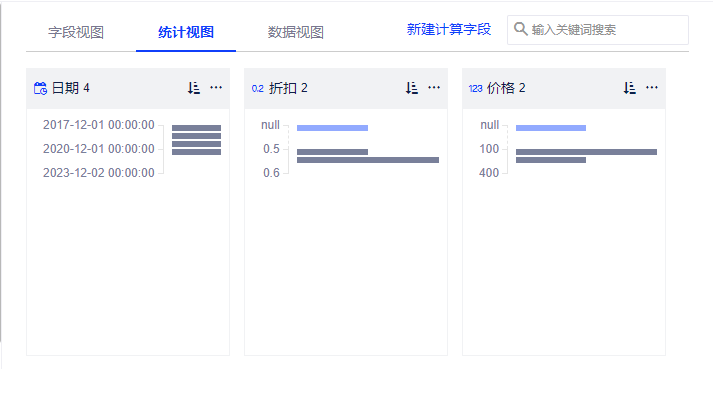Open the more options menu on 价格 card
Screen dimensions: 713x393
pyautogui.click(x=652, y=87)
